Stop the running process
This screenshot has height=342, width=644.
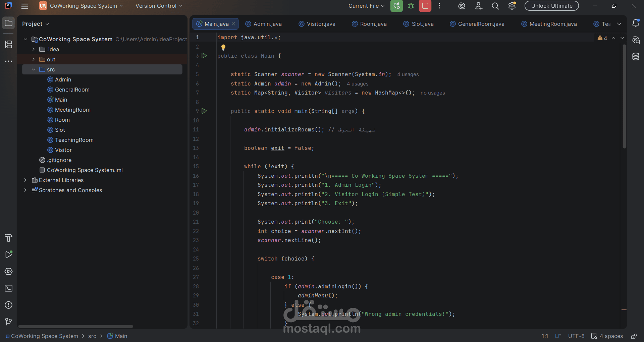425,6
